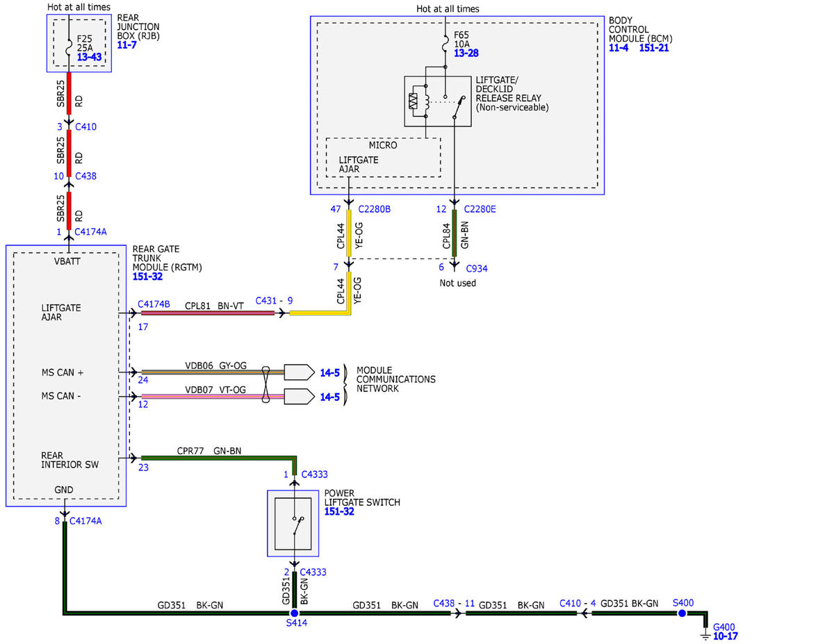Click the MS CAN + pin label
The width and height of the screenshot is (834, 644).
63,373
